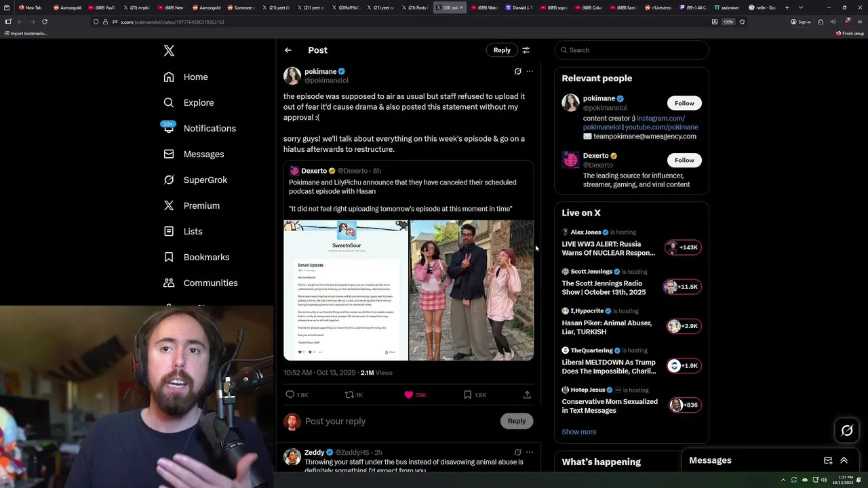Open Messages in the left sidebar
868x488 pixels.
(193, 155)
